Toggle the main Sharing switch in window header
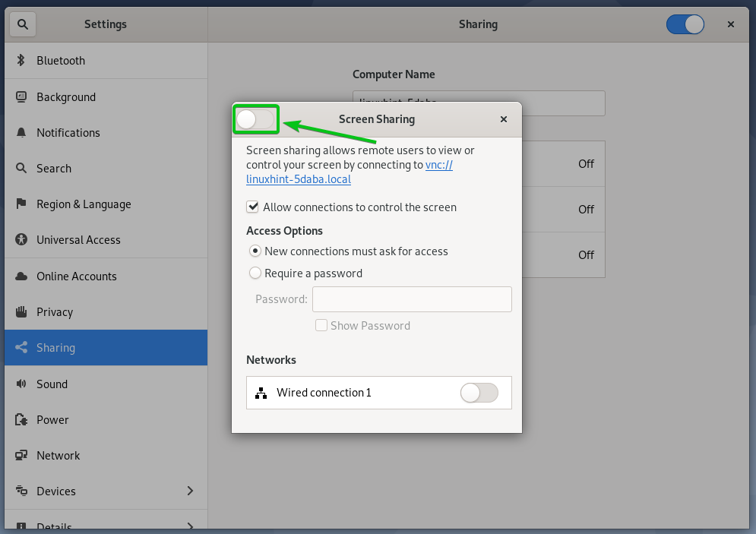The width and height of the screenshot is (756, 534). click(685, 24)
